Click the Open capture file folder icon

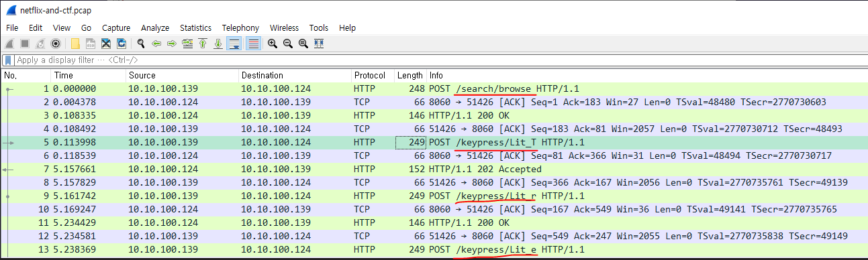point(75,44)
